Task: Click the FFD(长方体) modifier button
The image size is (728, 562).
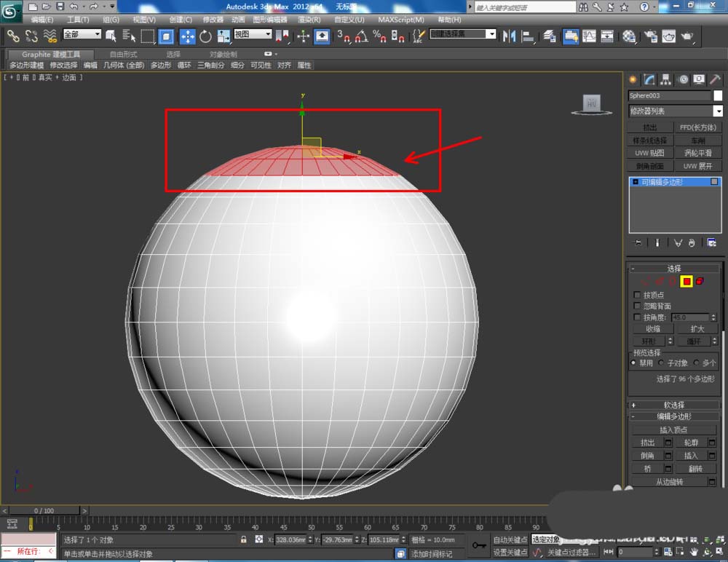Action: pos(698,127)
